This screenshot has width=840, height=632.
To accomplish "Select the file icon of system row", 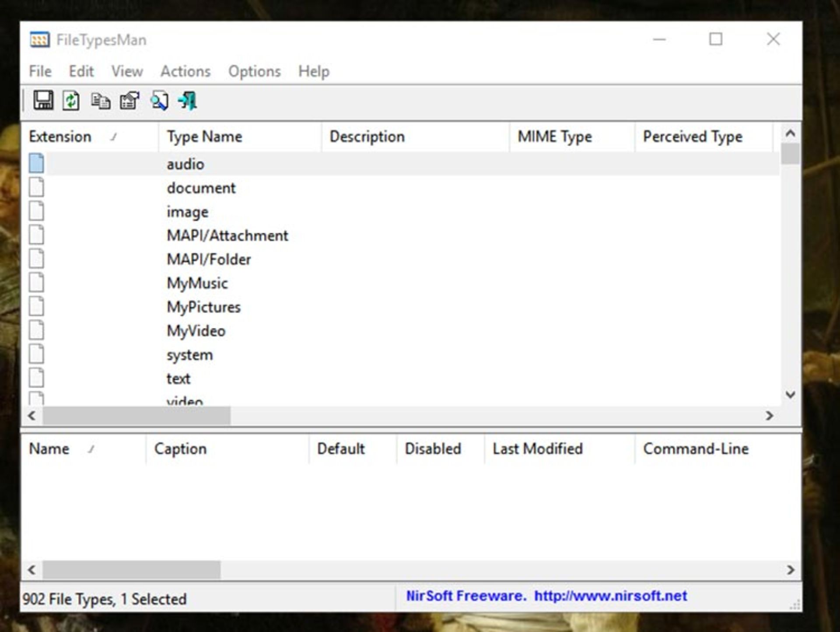I will [x=37, y=354].
